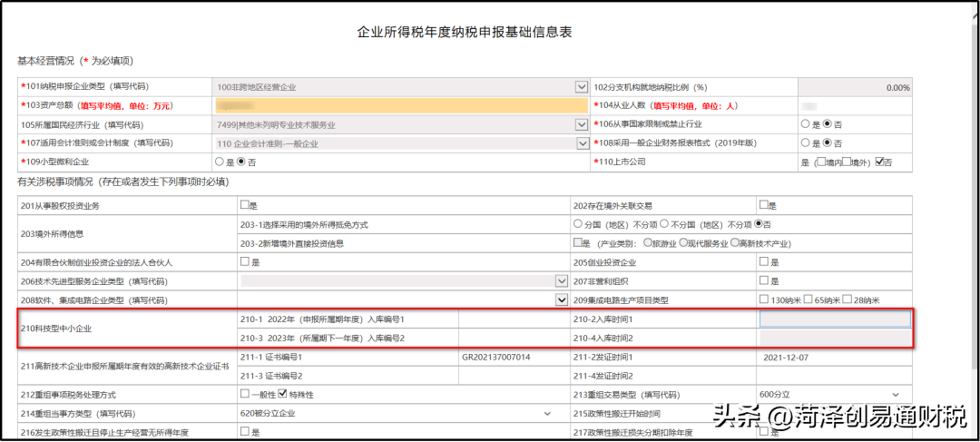Check 是 for 205创业投资企业
This screenshot has width=980, height=442.
pos(763,262)
